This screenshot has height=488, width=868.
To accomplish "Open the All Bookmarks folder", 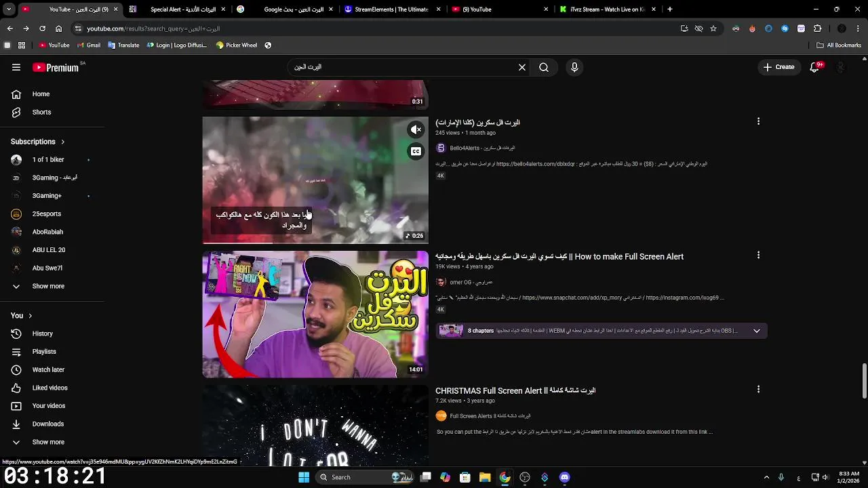I will pos(839,45).
